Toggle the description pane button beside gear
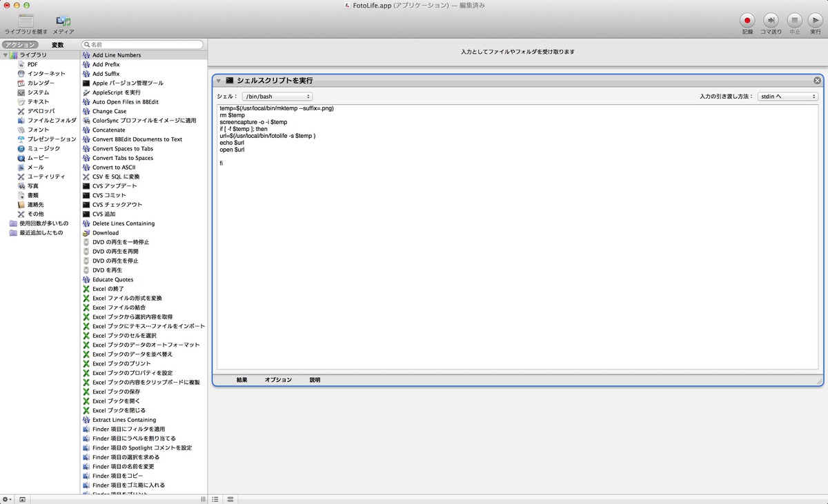Image resolution: width=828 pixels, height=504 pixels. point(22,498)
